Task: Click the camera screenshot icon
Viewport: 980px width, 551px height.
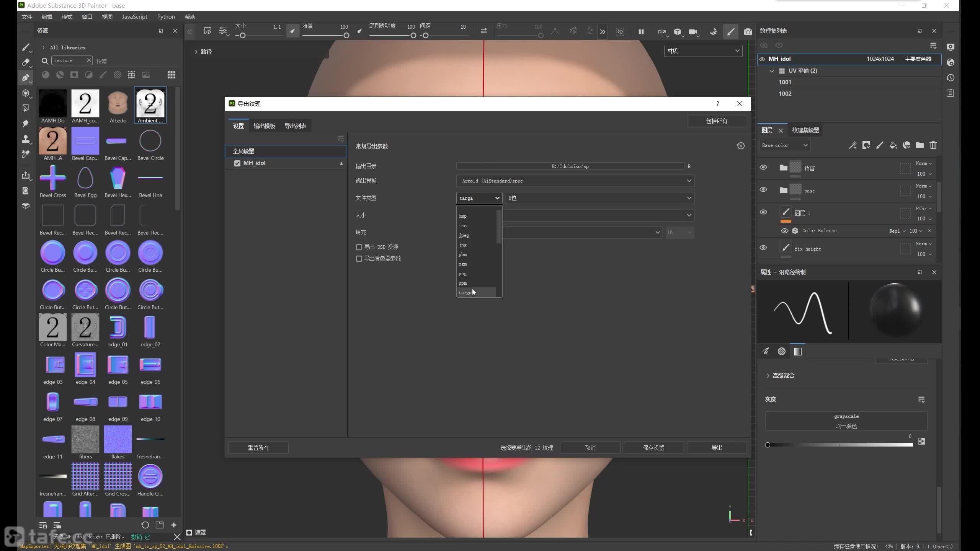Action: click(x=748, y=32)
